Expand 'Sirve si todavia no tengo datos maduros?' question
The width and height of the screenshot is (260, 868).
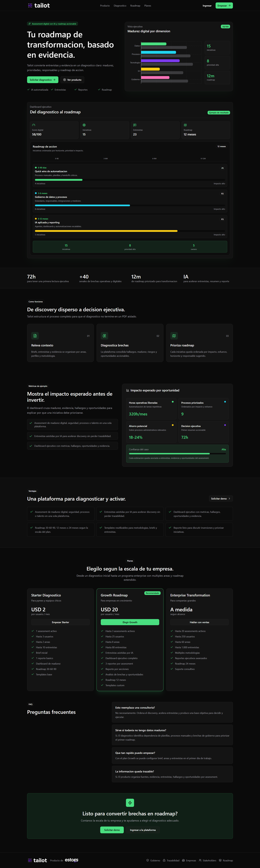point(172,735)
